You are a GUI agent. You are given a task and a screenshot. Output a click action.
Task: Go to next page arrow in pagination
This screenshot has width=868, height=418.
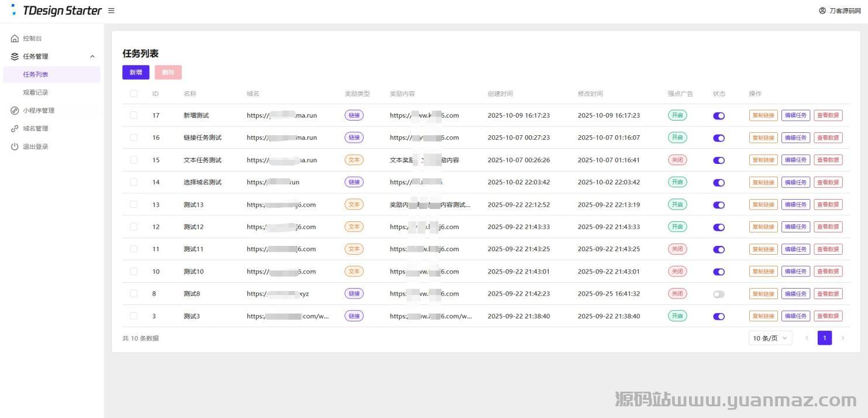click(842, 338)
